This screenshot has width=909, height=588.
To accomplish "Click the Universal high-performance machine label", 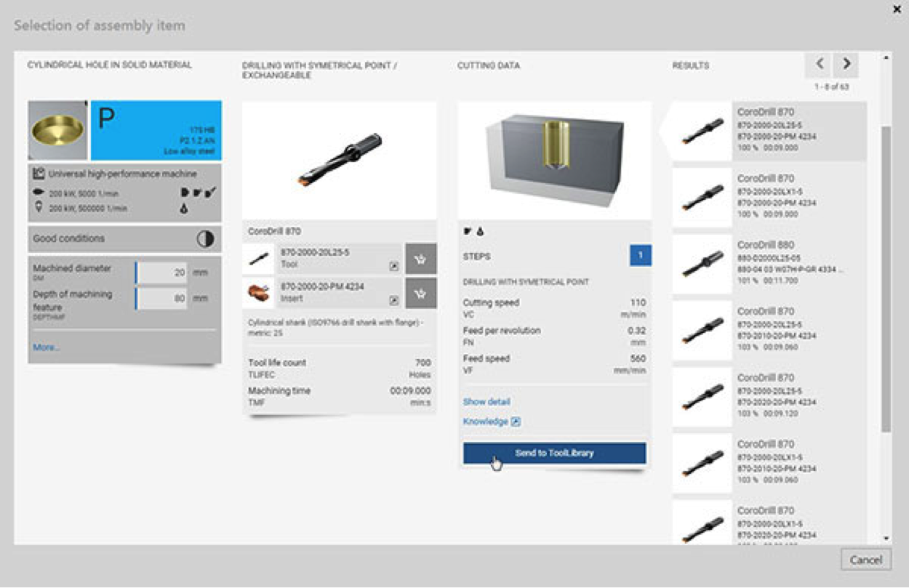I will coord(122,174).
